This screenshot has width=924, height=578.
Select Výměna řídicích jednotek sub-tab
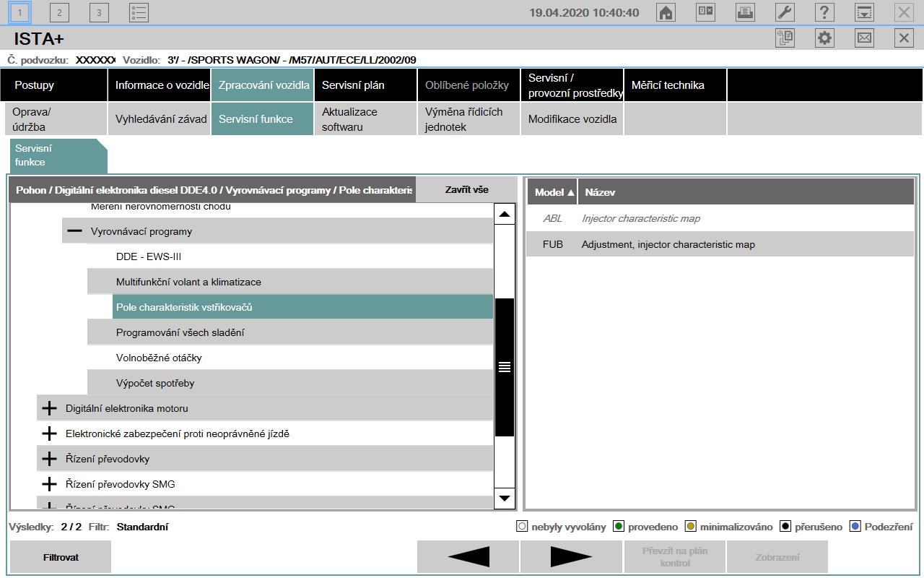[469, 119]
